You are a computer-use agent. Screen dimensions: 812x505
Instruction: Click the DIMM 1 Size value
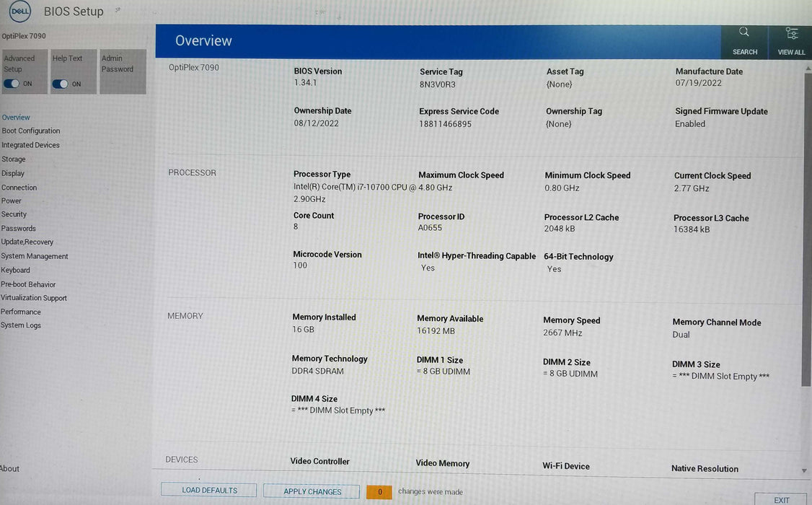pyautogui.click(x=443, y=372)
